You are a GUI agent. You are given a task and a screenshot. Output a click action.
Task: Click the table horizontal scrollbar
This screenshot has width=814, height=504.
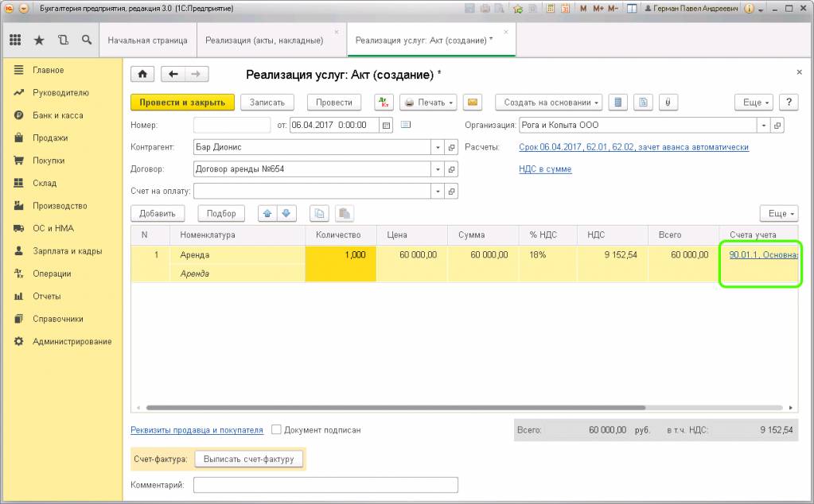(x=395, y=408)
